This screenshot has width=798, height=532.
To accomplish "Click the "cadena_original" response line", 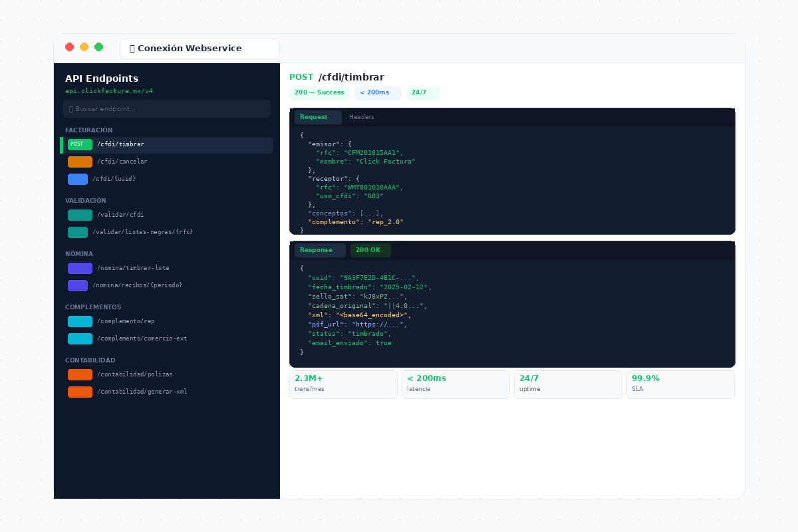I will point(368,306).
